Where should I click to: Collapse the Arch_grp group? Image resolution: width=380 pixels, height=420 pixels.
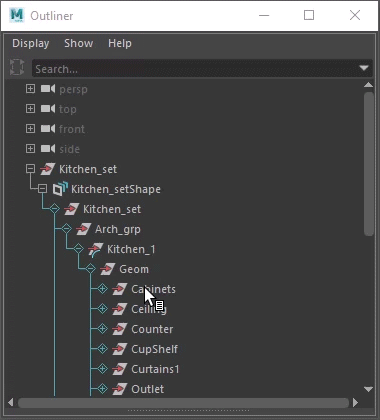66,229
